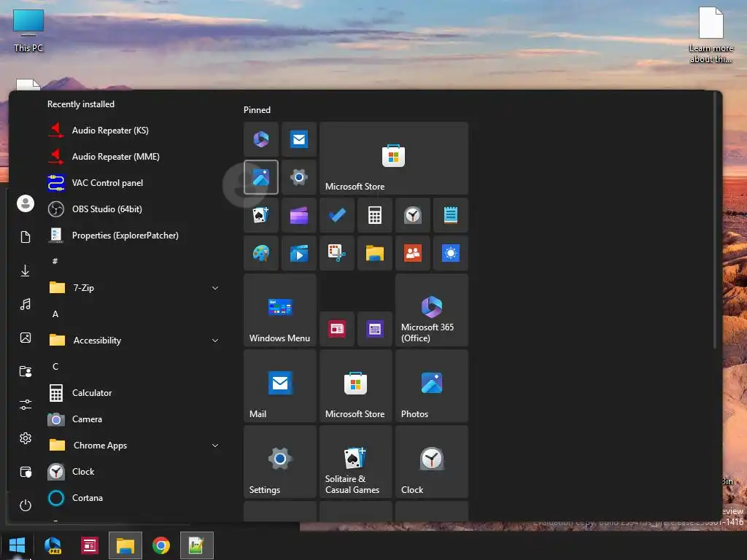Open the Microsoft 365 (Office) labeled tile
The image size is (747, 560).
[432, 310]
